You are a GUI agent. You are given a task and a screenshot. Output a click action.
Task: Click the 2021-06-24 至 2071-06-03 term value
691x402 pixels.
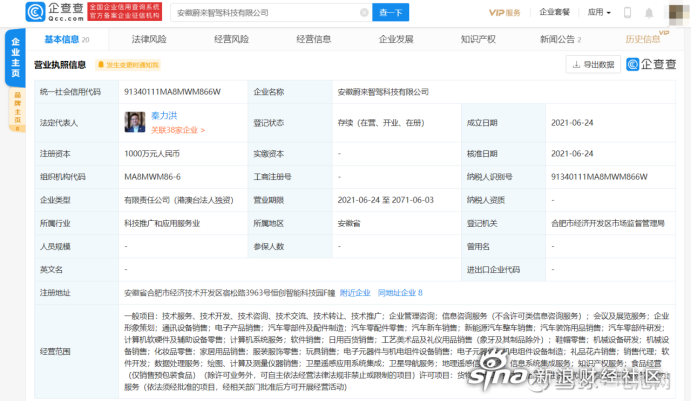pyautogui.click(x=386, y=200)
